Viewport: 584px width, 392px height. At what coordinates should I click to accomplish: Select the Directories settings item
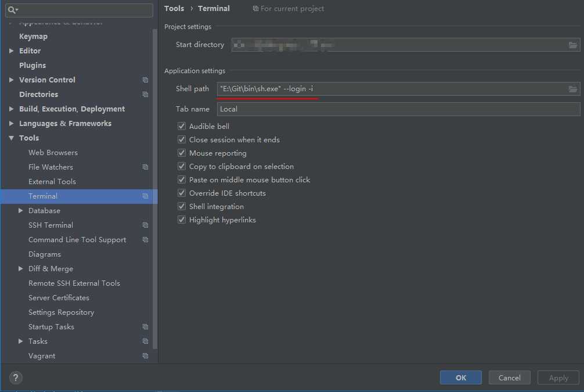pyautogui.click(x=38, y=94)
